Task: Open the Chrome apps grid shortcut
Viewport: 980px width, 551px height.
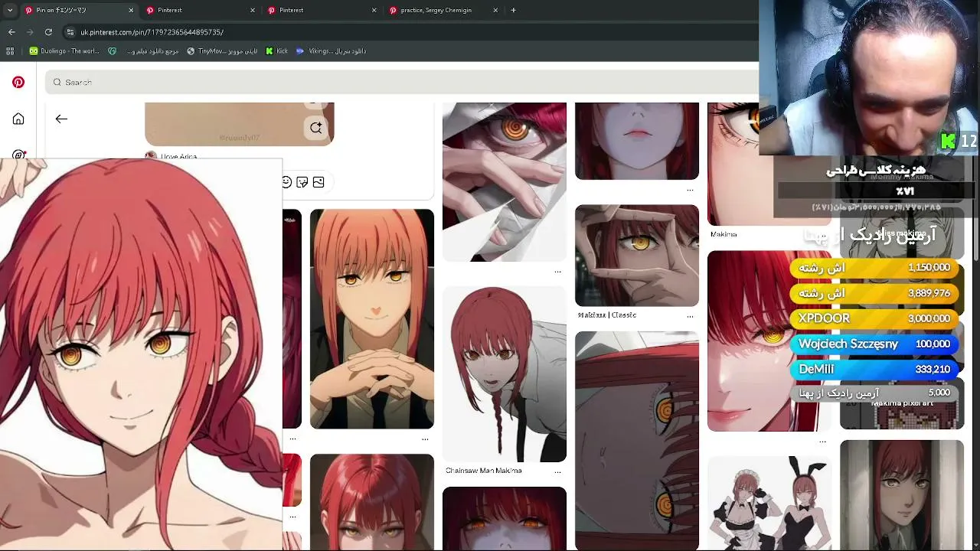Action: [x=10, y=51]
